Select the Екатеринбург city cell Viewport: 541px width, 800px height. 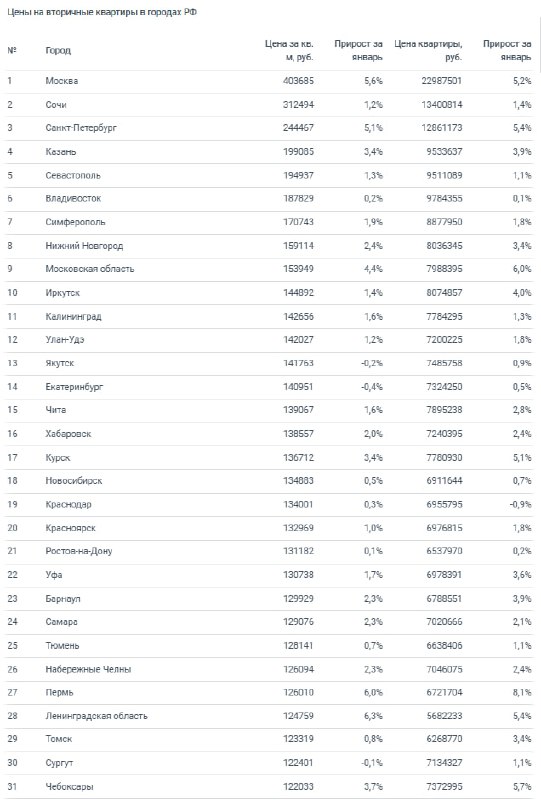74,387
